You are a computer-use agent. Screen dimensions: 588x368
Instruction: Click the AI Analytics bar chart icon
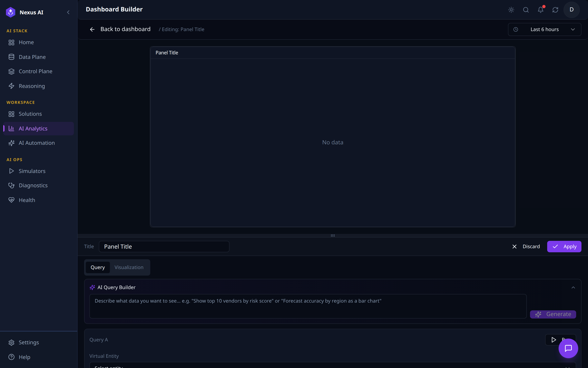tap(11, 129)
